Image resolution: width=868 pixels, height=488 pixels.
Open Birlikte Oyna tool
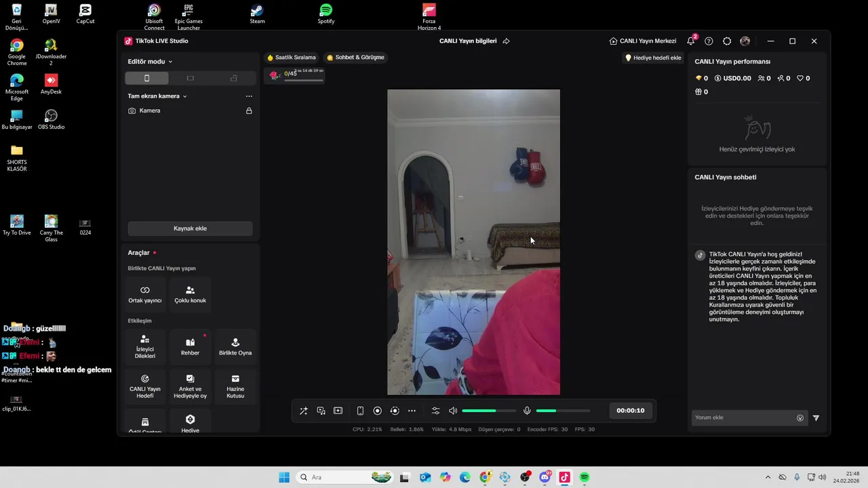click(x=235, y=347)
